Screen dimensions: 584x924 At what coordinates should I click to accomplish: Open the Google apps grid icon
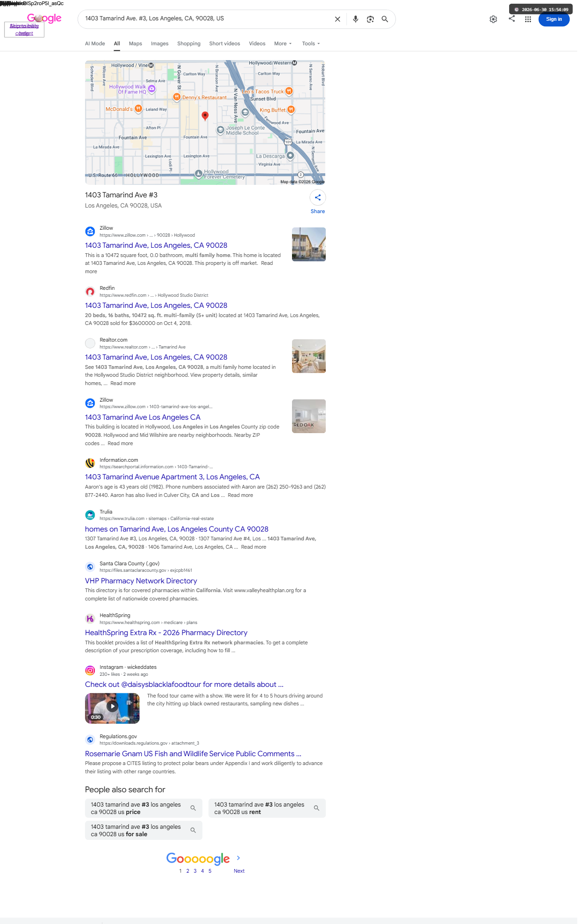pyautogui.click(x=528, y=19)
